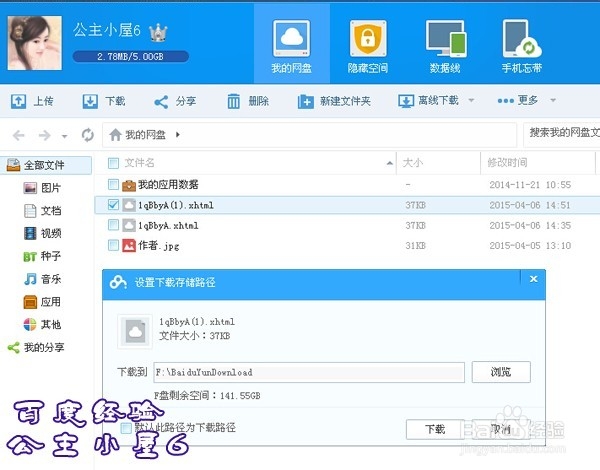Go back with the left arrow
Viewport: 600px width, 470px height.
[19, 135]
